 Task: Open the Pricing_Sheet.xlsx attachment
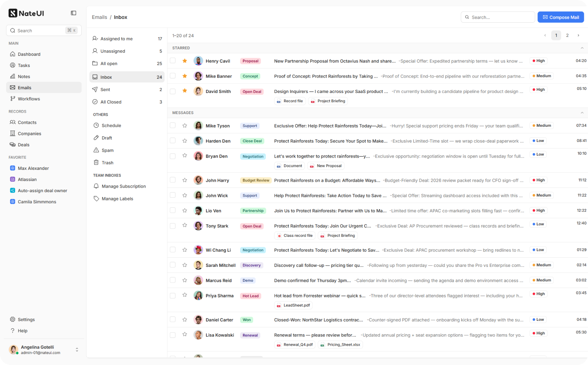coord(340,345)
